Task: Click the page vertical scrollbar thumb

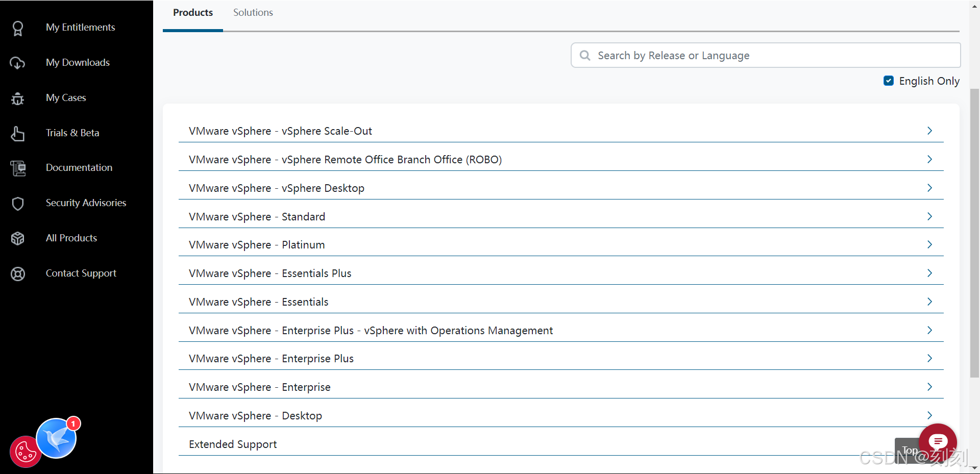Action: (974, 233)
